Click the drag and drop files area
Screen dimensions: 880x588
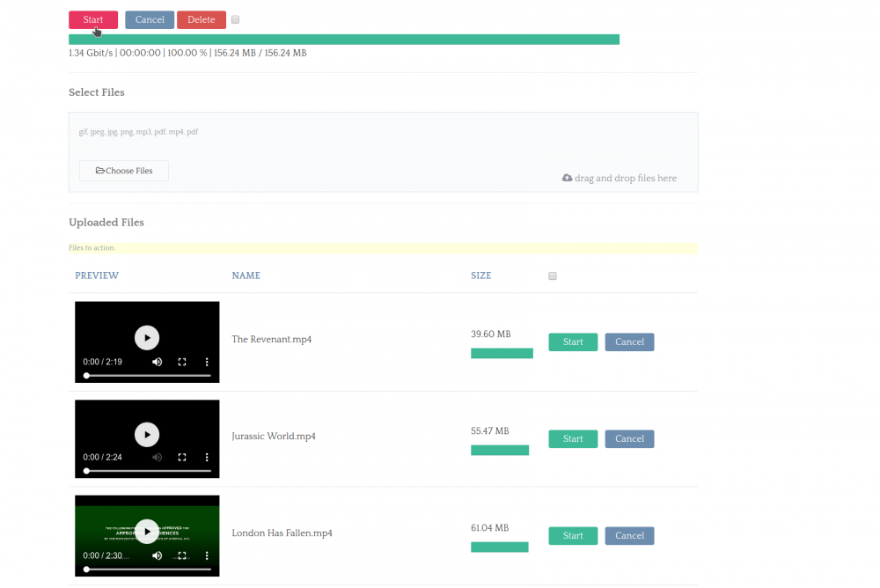coord(620,178)
